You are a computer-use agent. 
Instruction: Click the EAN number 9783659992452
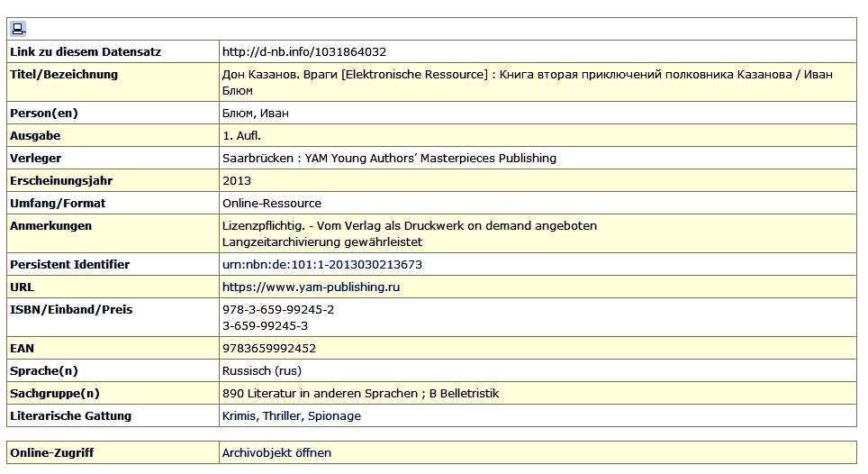tap(268, 349)
